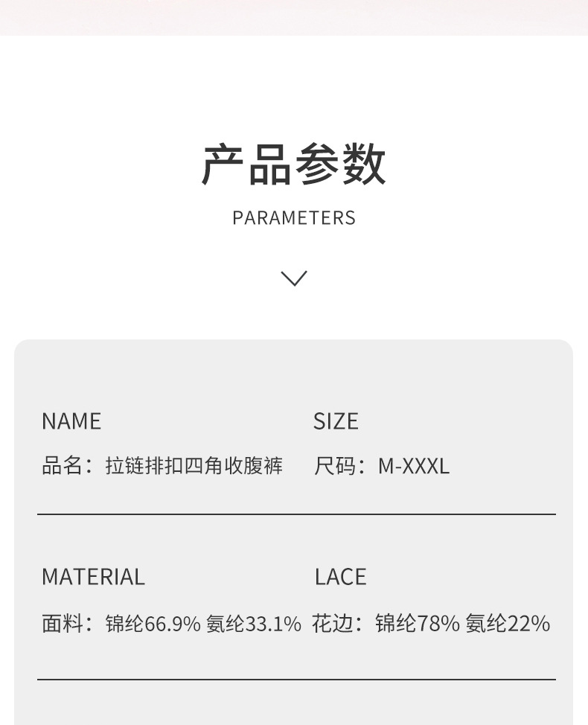Click the 氨纶22% lace value
588x725 pixels.
click(x=508, y=623)
